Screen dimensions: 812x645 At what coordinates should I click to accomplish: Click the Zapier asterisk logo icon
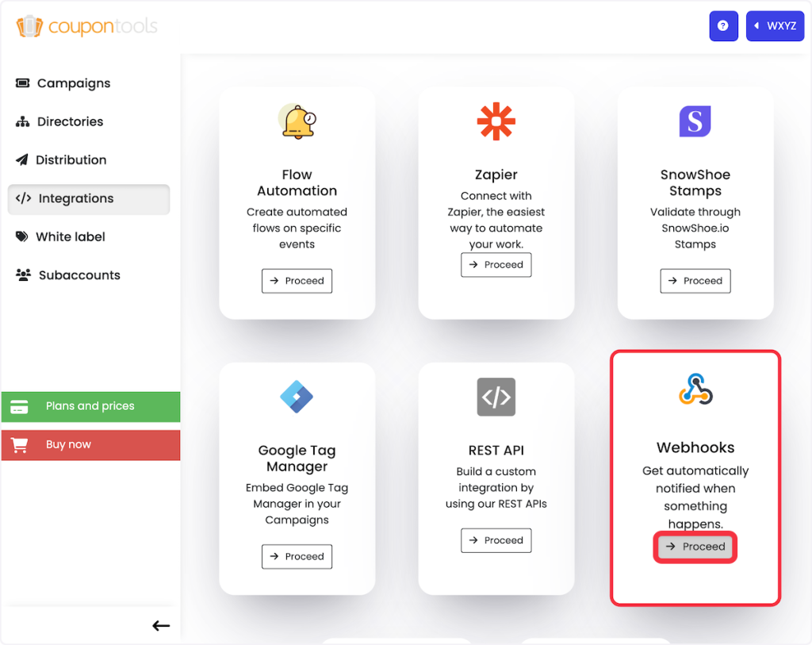[496, 121]
